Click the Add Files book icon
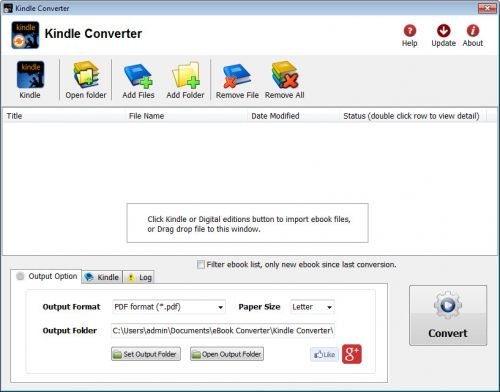The width and height of the screenshot is (500, 392). 138,75
